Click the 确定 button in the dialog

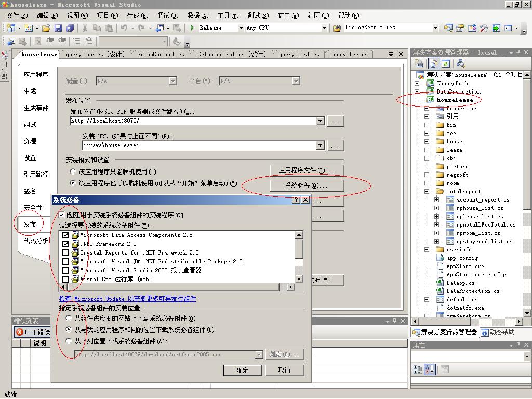pos(243,370)
